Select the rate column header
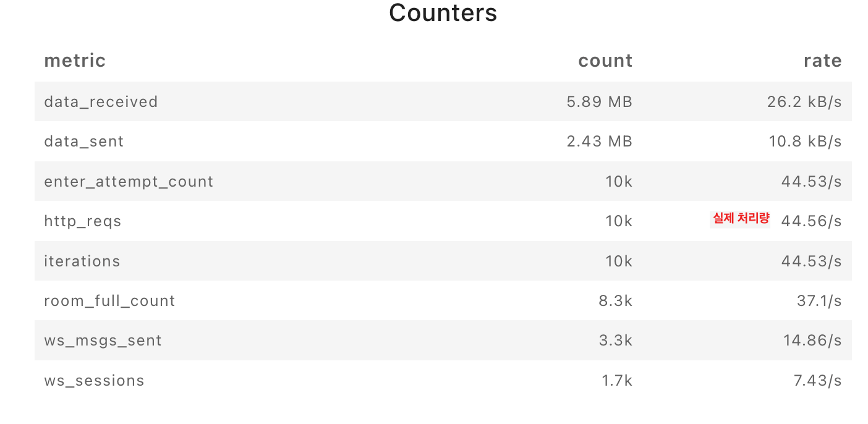 (x=823, y=61)
